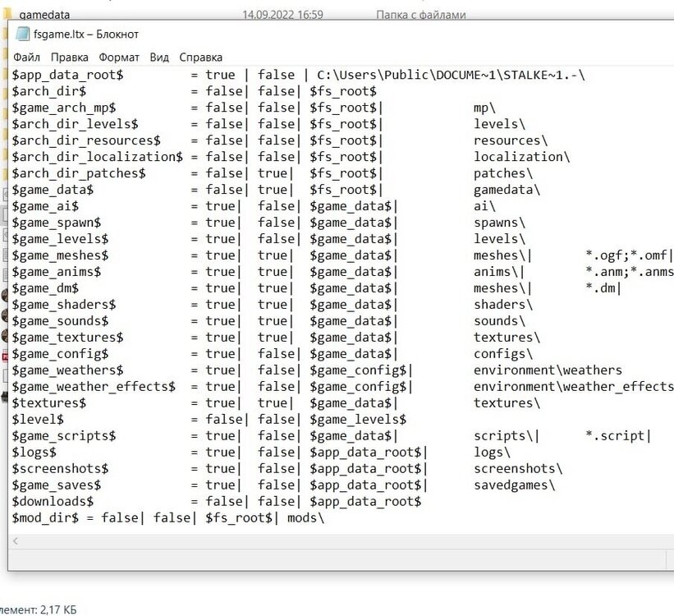
Task: Click the $game_ai$ entry
Action: point(45,206)
